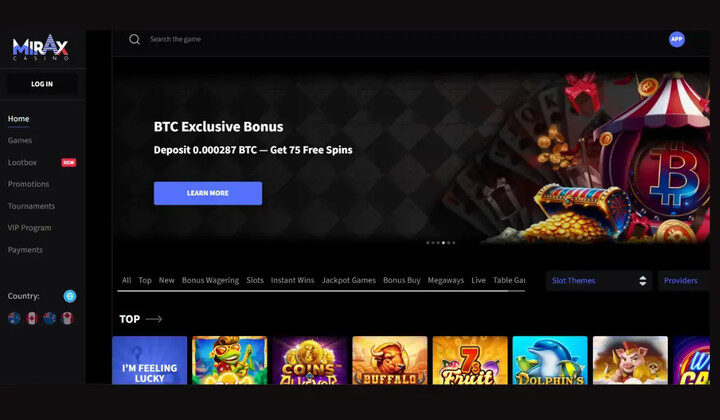The width and height of the screenshot is (720, 420).
Task: Click the Mirax Casino logo
Action: (x=40, y=48)
